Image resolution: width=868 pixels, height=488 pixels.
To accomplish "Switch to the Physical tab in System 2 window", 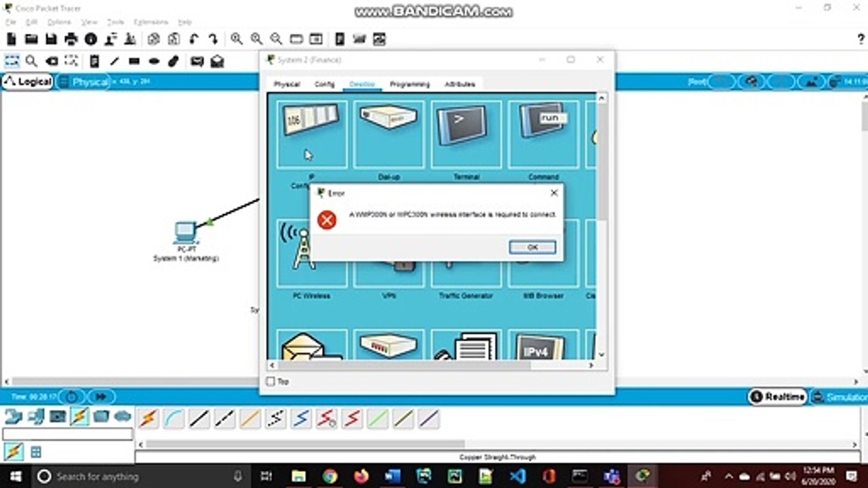I will (x=287, y=84).
